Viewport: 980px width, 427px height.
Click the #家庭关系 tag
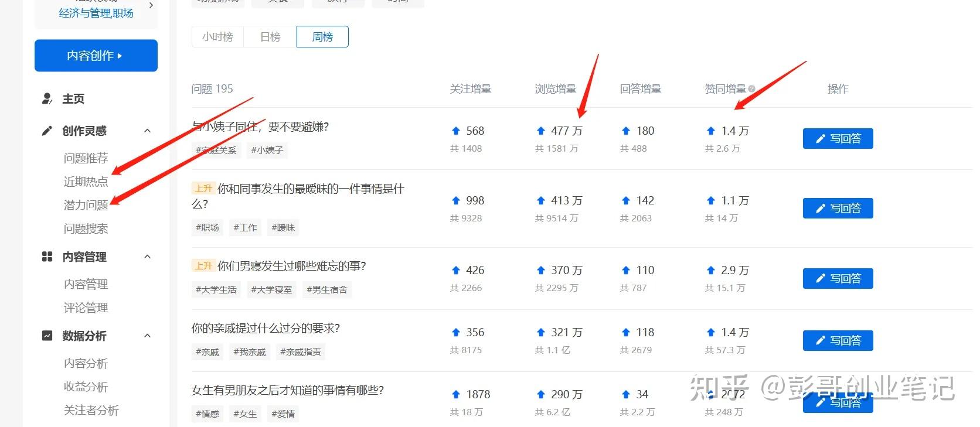click(216, 151)
